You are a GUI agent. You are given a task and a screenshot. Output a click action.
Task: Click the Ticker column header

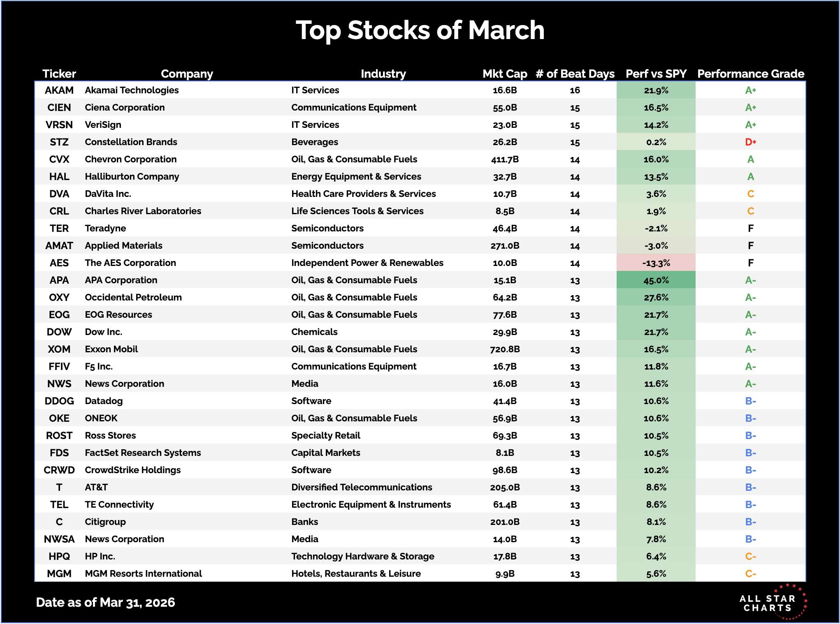(x=59, y=74)
